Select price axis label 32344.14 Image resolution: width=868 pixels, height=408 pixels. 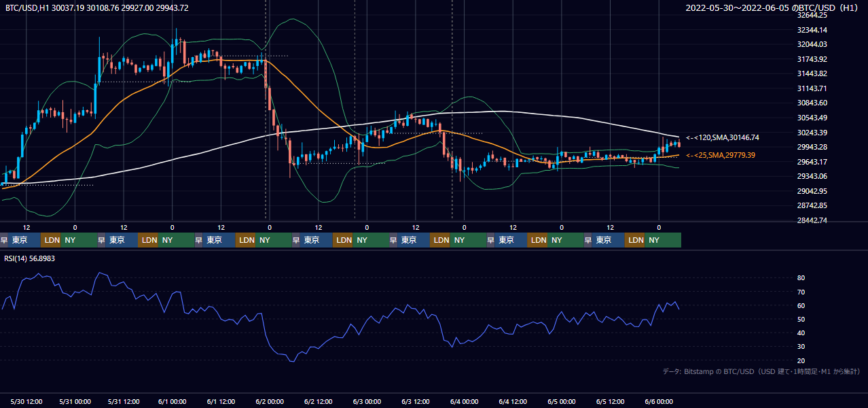pyautogui.click(x=812, y=30)
